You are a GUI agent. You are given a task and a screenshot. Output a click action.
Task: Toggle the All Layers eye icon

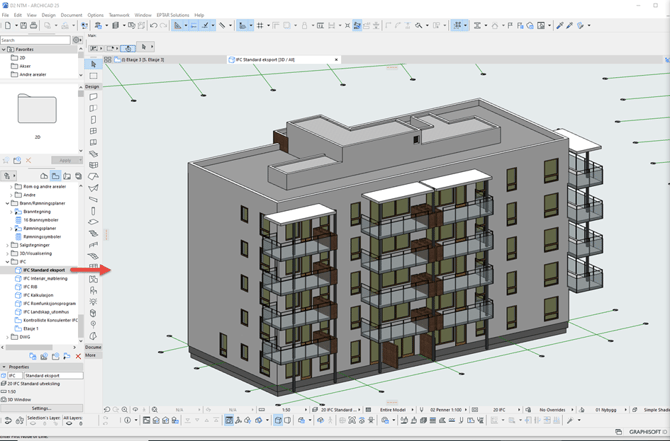tap(69, 423)
